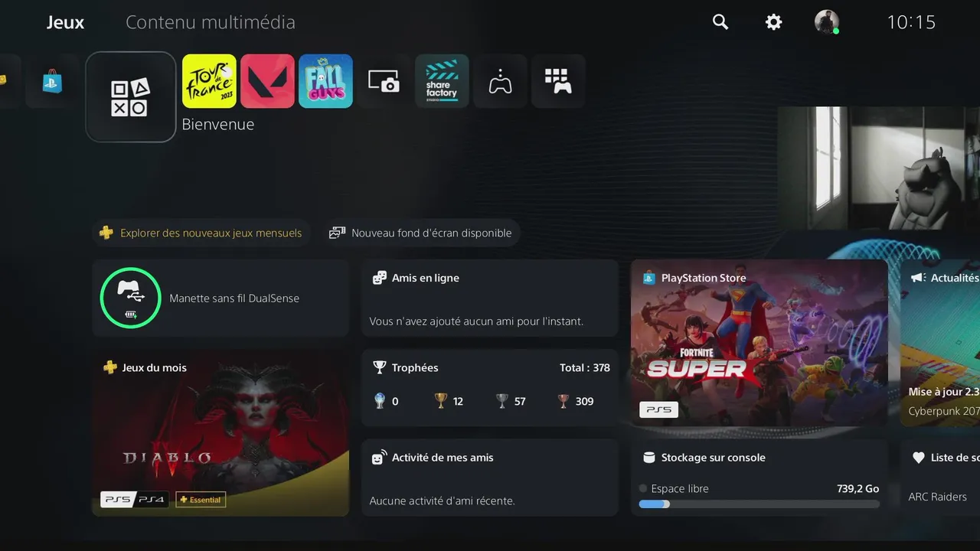Open the Actualités news card
980x551 pixels.
coord(940,343)
